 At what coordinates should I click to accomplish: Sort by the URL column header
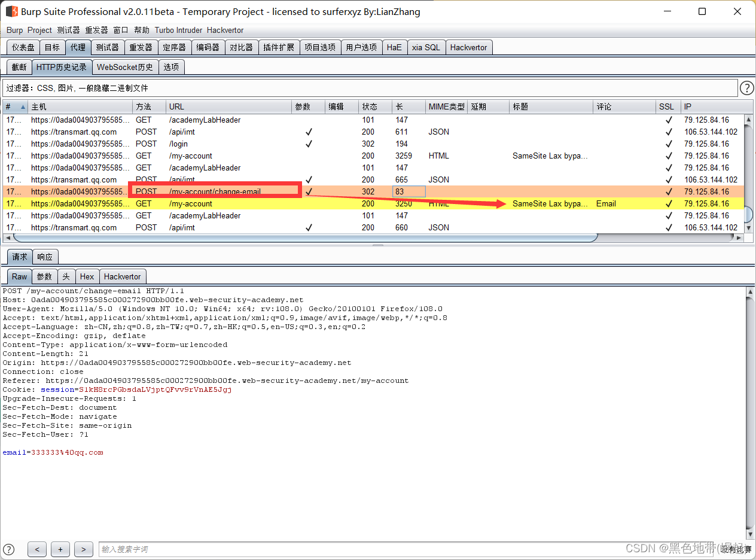pos(228,107)
